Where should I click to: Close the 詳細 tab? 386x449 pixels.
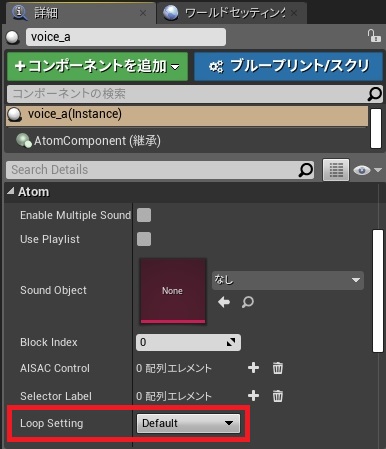pyautogui.click(x=143, y=13)
